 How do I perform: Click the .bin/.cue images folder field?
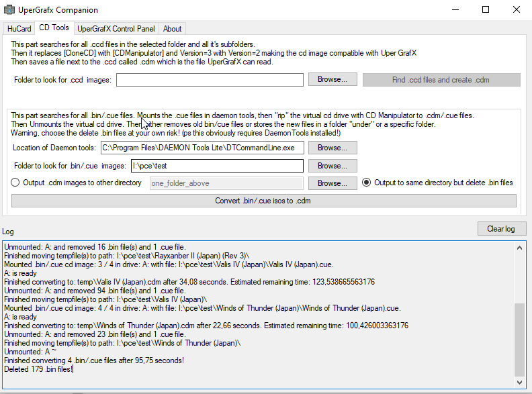pyautogui.click(x=217, y=166)
